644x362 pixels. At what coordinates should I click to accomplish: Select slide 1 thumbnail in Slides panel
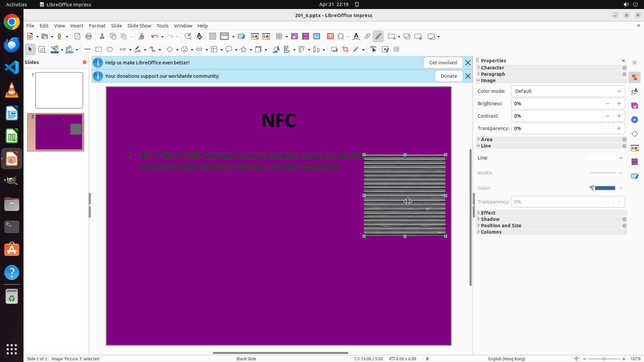tap(59, 90)
